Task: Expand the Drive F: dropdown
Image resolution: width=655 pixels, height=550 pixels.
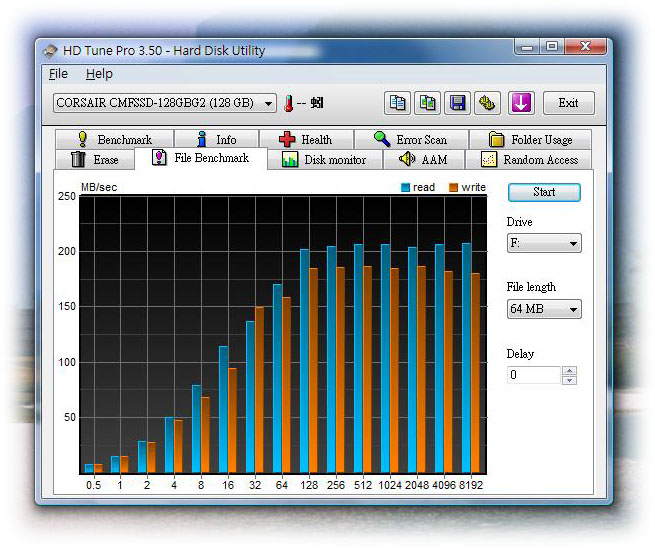Action: click(543, 244)
